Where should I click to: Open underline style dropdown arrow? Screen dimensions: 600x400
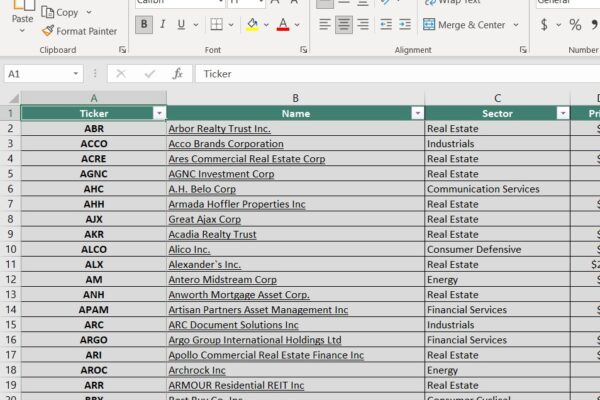tap(196, 25)
